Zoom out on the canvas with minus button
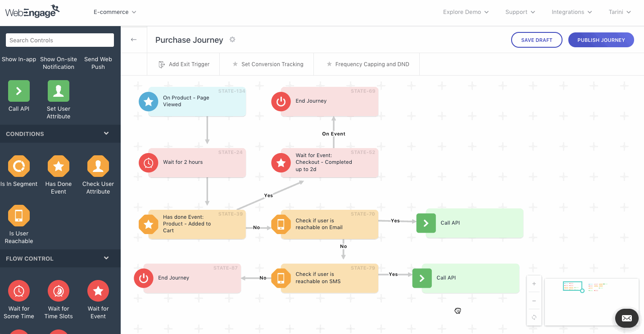 pyautogui.click(x=534, y=301)
